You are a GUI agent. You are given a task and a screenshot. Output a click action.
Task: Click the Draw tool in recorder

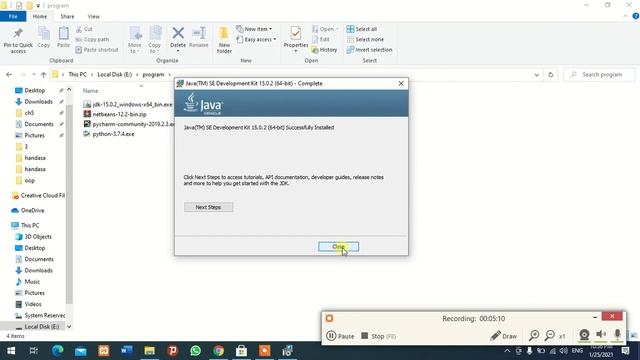point(504,336)
